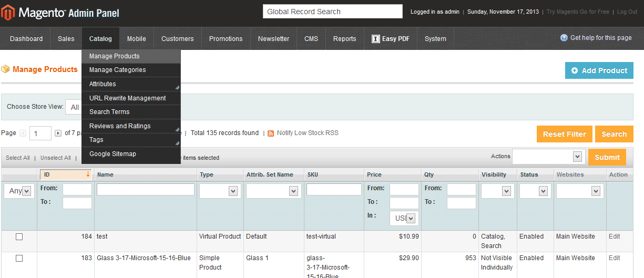644x278 pixels.
Task: Click the Unselect All link
Action: 56,158
